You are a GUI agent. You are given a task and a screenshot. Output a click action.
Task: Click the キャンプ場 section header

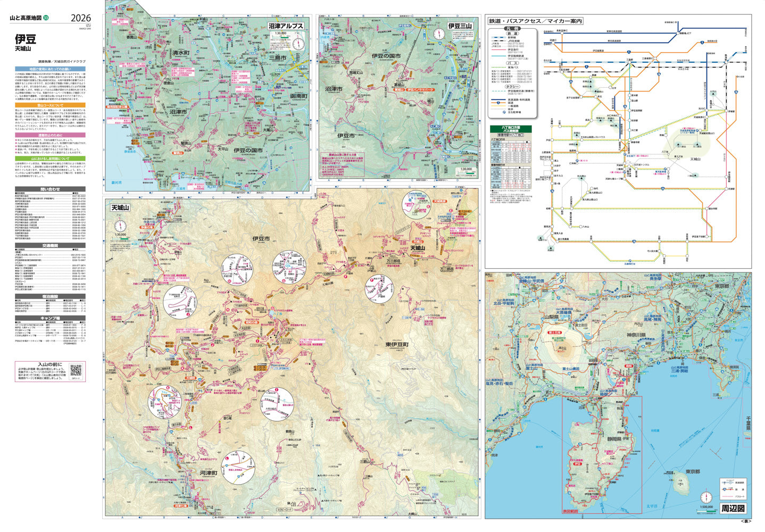pos(50,318)
